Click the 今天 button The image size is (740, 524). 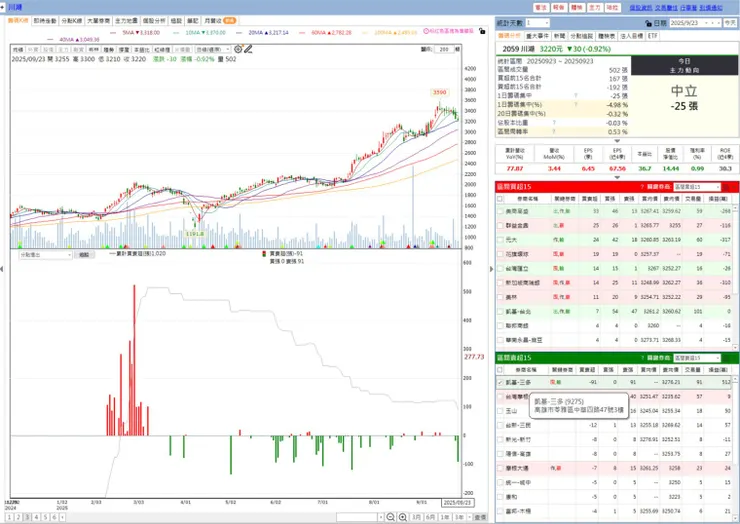pyautogui.click(x=730, y=23)
